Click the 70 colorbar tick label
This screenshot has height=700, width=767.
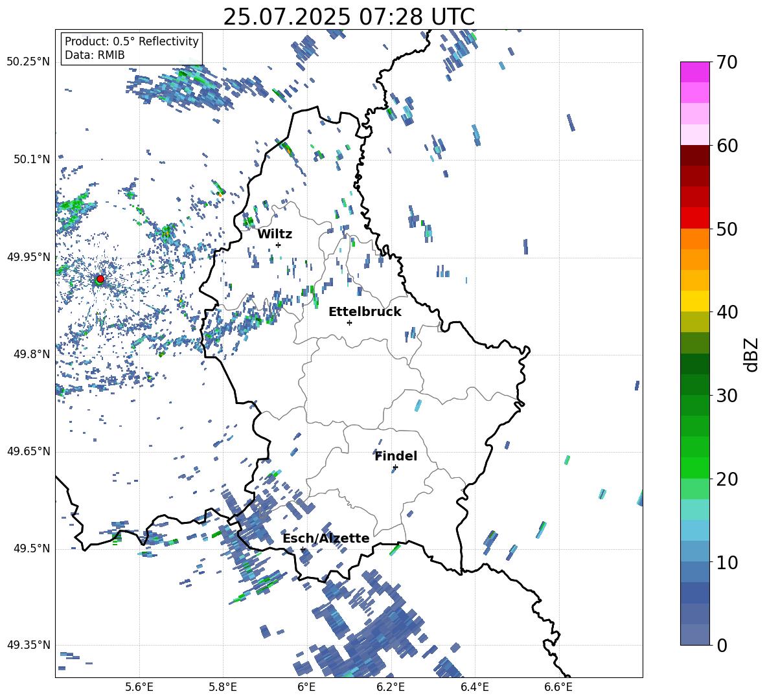(x=727, y=62)
